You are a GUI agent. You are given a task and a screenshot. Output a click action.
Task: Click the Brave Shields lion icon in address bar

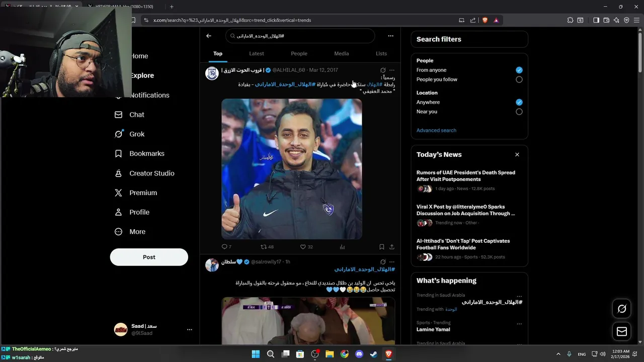(485, 20)
